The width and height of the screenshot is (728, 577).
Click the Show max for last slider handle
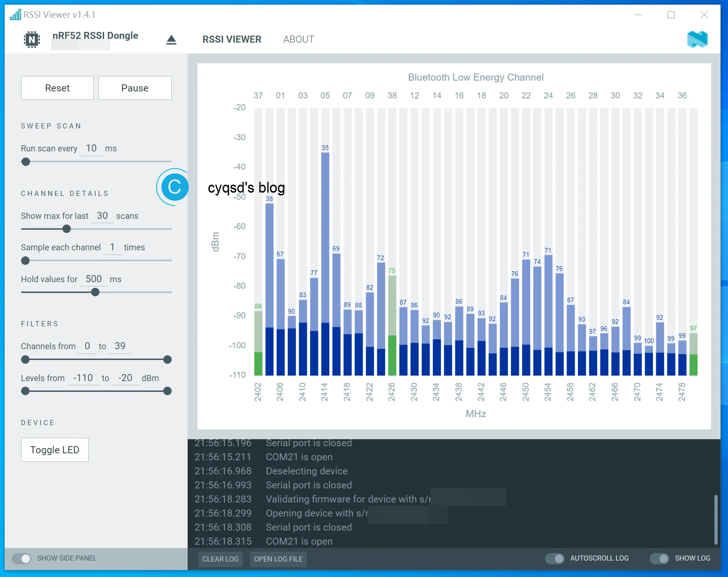67,229
